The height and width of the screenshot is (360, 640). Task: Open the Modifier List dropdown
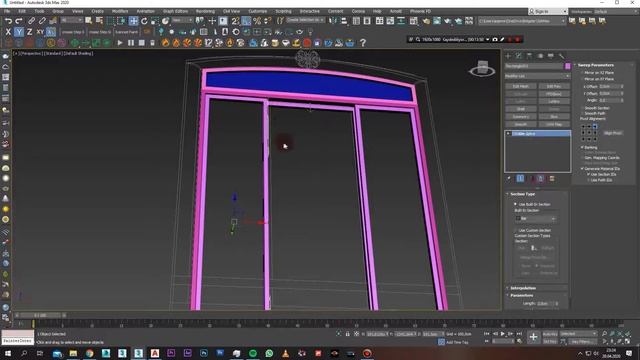click(537, 76)
